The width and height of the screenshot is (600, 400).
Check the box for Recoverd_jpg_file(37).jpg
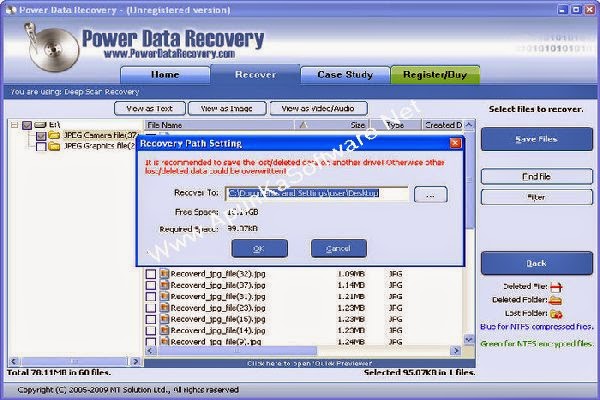coord(151,286)
